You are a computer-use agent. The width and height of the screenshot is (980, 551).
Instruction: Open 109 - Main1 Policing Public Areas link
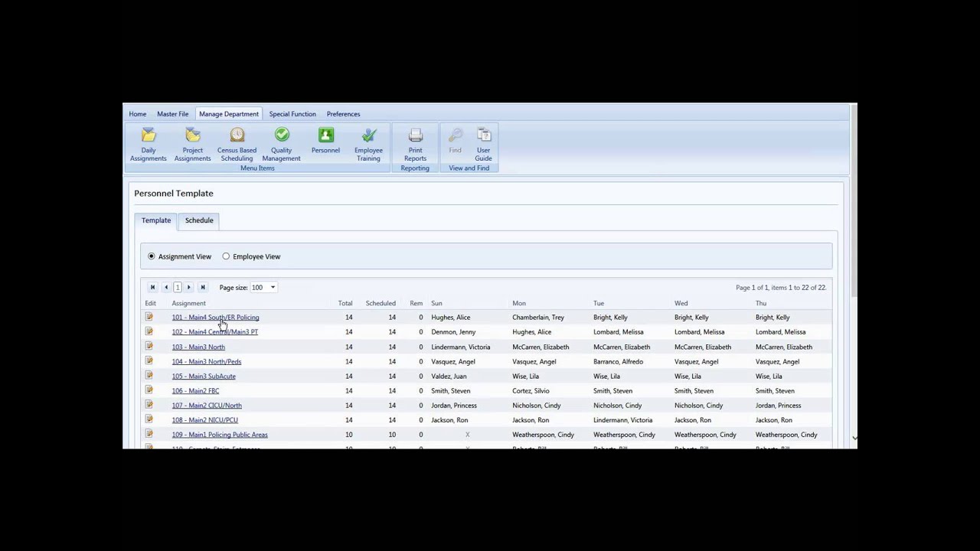tap(220, 435)
